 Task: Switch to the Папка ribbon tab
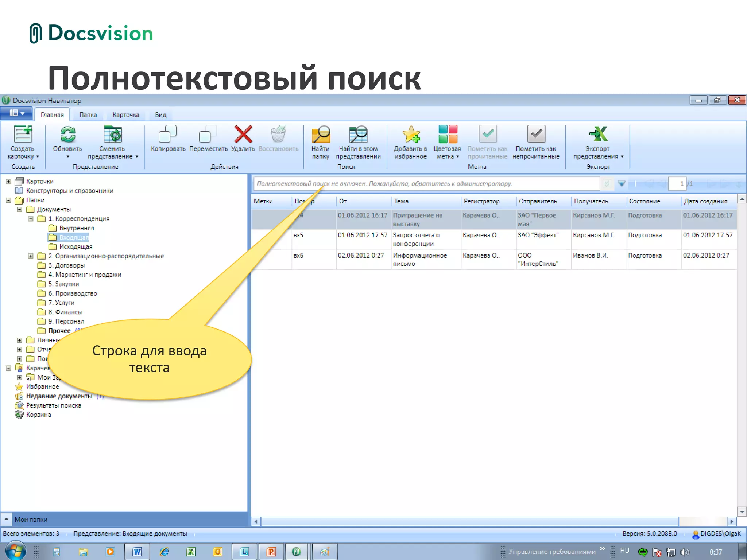click(x=88, y=115)
